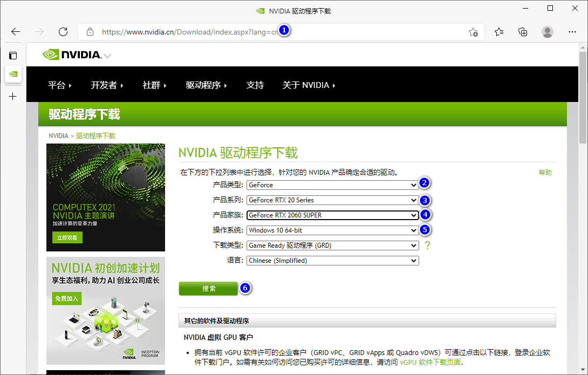Click the green question mark beside 下载类型

tap(427, 245)
